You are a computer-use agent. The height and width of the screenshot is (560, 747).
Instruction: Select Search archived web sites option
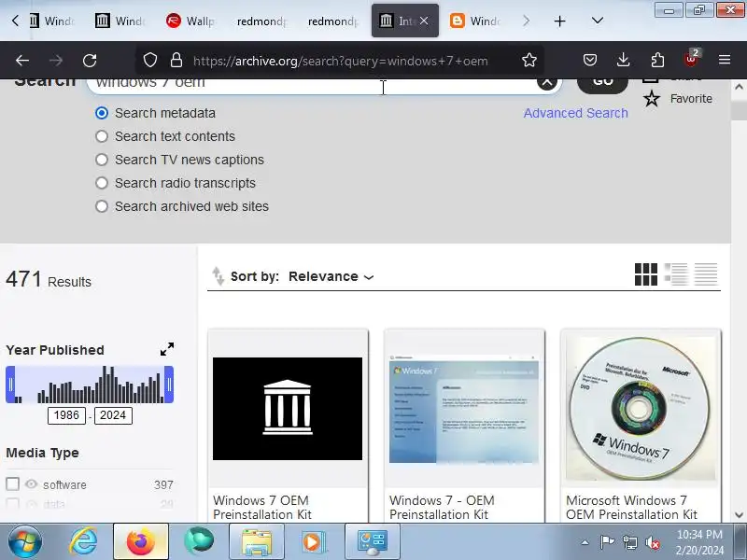102,206
